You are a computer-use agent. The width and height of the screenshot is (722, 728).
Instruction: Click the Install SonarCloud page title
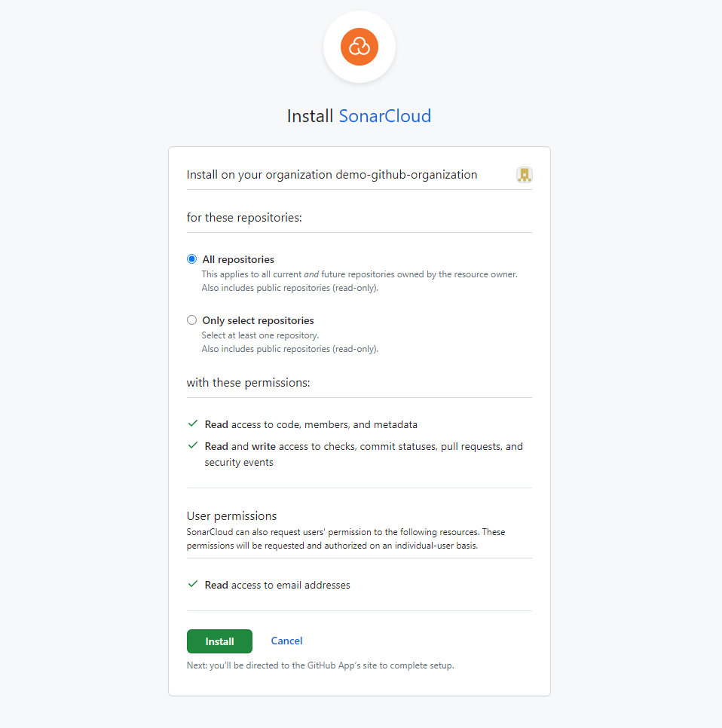pos(359,116)
